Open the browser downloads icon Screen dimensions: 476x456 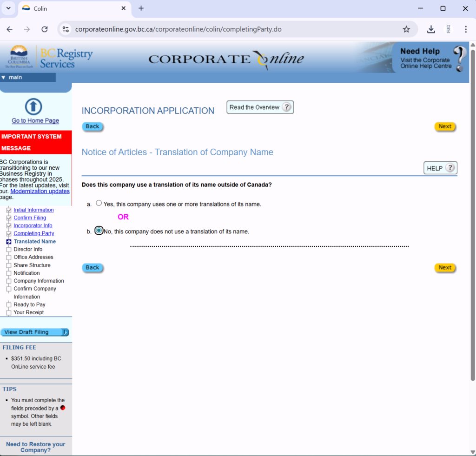pyautogui.click(x=431, y=29)
